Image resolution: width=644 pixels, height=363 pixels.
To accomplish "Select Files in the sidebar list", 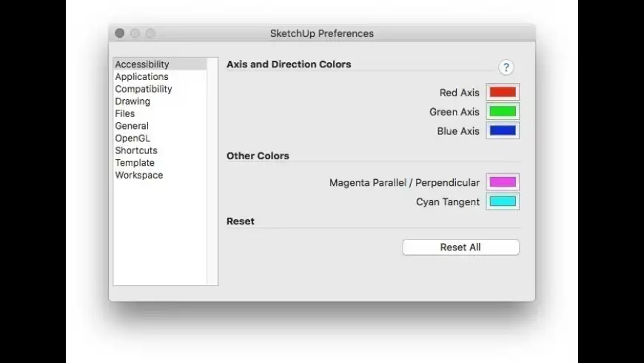I will pos(125,113).
